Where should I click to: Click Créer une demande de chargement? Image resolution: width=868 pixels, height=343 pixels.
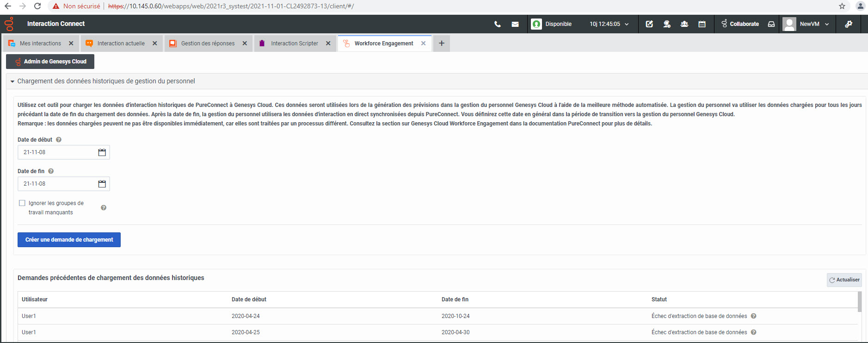(69, 240)
